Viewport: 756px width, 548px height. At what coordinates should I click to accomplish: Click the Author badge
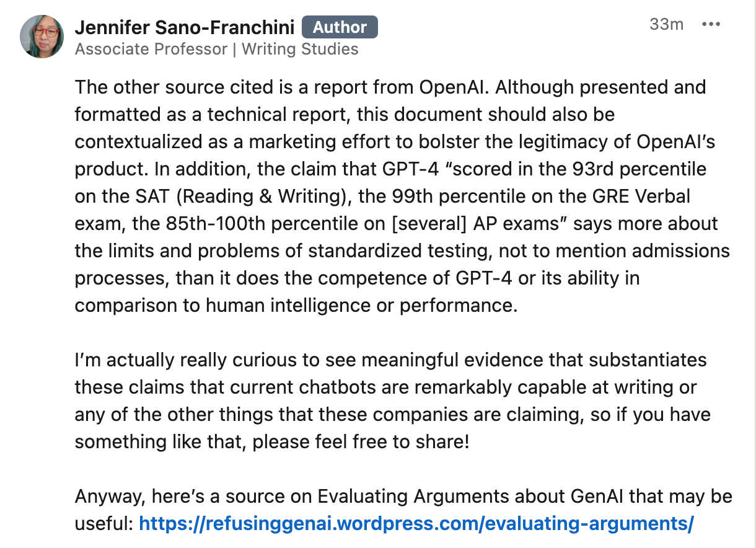340,27
